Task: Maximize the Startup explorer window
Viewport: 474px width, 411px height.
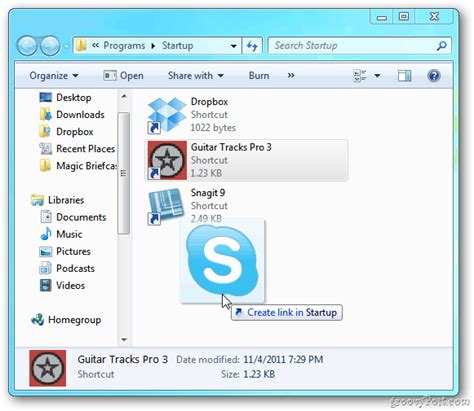Action: [404, 17]
